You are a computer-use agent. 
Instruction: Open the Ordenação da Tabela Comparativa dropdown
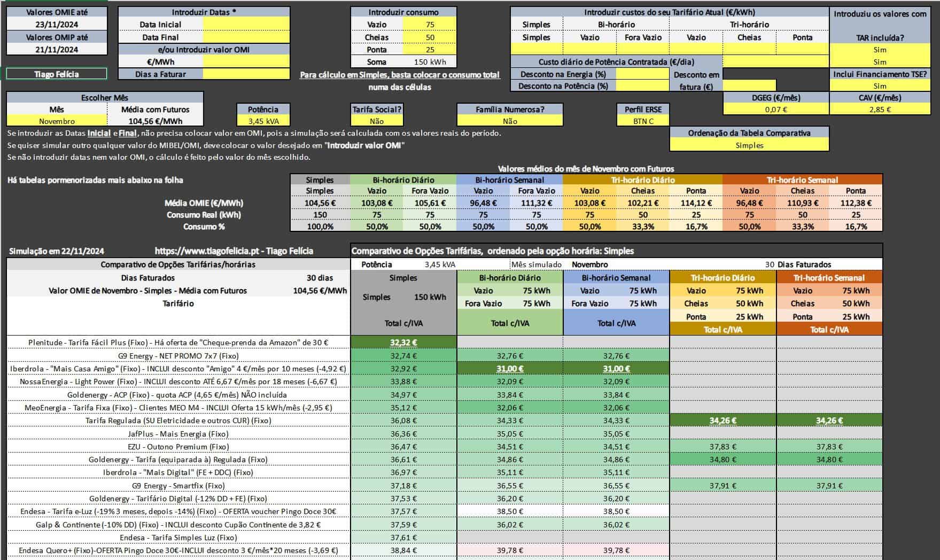tap(749, 145)
